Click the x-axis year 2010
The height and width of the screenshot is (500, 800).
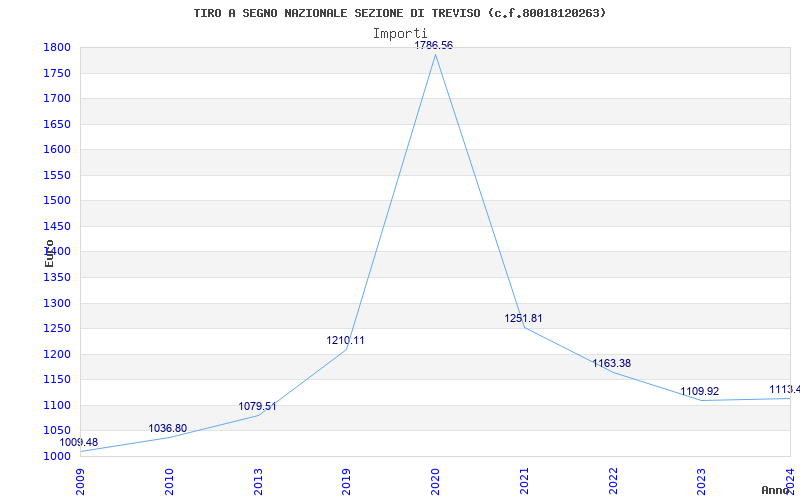pos(169,481)
